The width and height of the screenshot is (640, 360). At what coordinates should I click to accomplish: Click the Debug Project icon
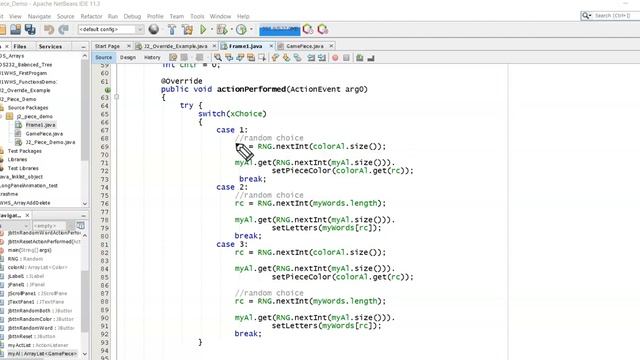point(222,29)
